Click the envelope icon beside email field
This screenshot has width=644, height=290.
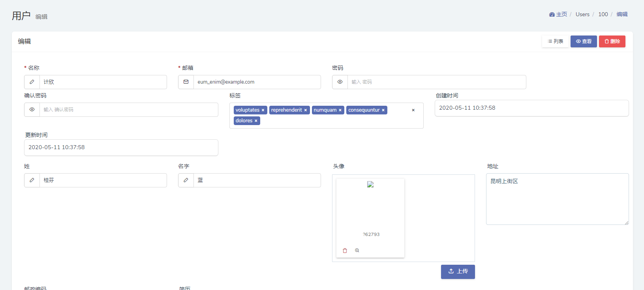(186, 82)
